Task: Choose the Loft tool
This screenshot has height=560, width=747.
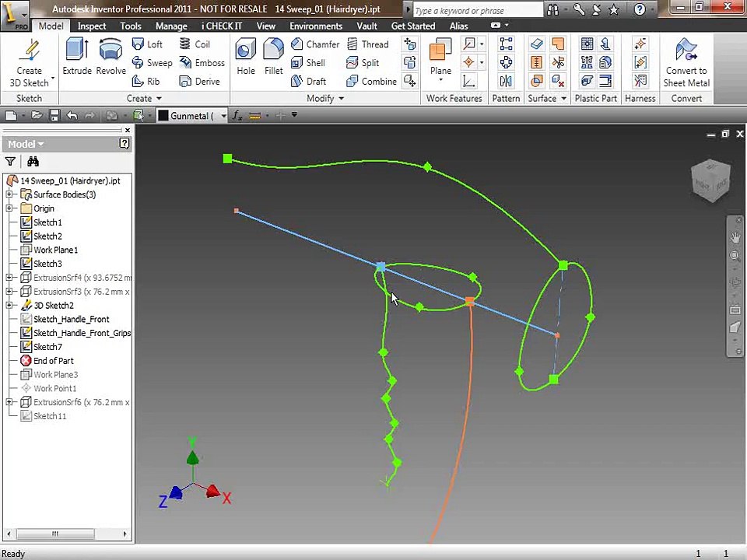Action: tap(148, 44)
